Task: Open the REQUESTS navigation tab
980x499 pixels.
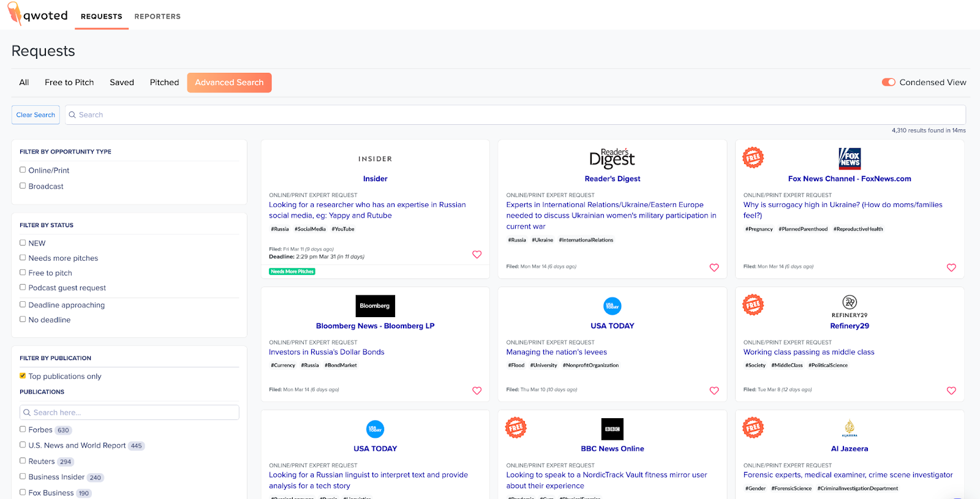Action: (102, 17)
